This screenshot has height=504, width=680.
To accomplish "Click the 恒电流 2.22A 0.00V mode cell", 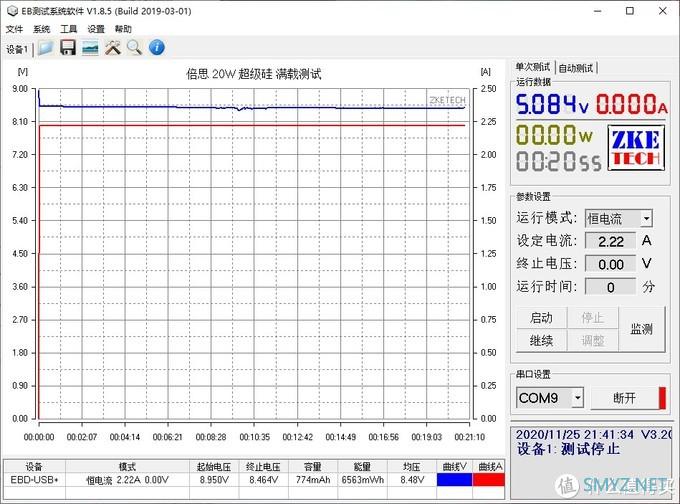I will (x=127, y=480).
